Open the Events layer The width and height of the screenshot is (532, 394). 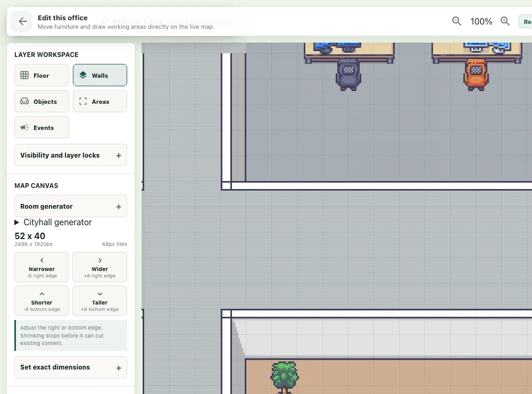[41, 127]
